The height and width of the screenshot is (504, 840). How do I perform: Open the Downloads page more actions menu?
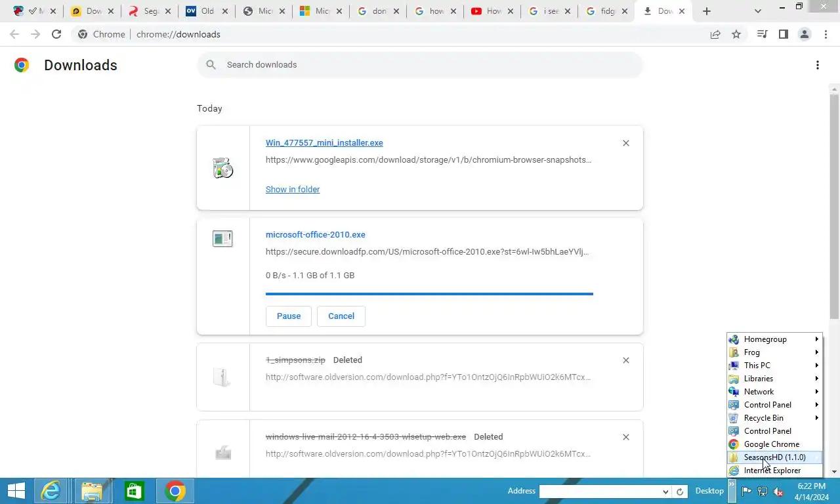point(817,65)
